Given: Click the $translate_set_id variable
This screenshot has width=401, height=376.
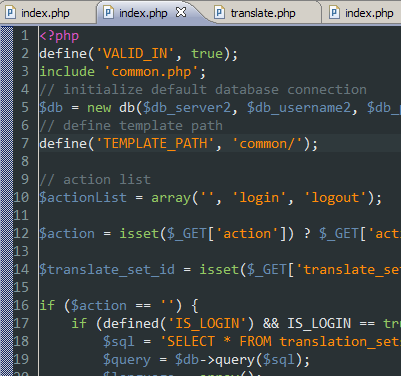Looking at the screenshot, I should [x=107, y=270].
